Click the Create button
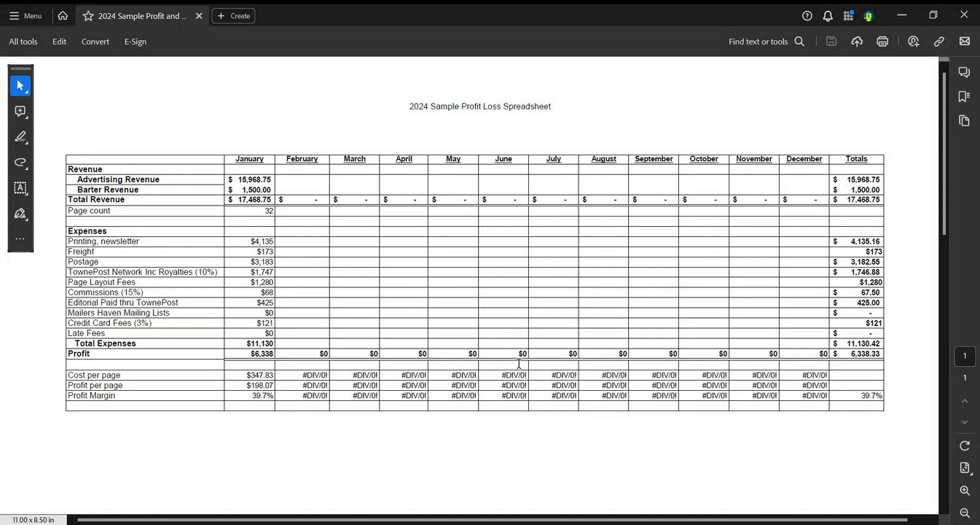 pos(233,15)
